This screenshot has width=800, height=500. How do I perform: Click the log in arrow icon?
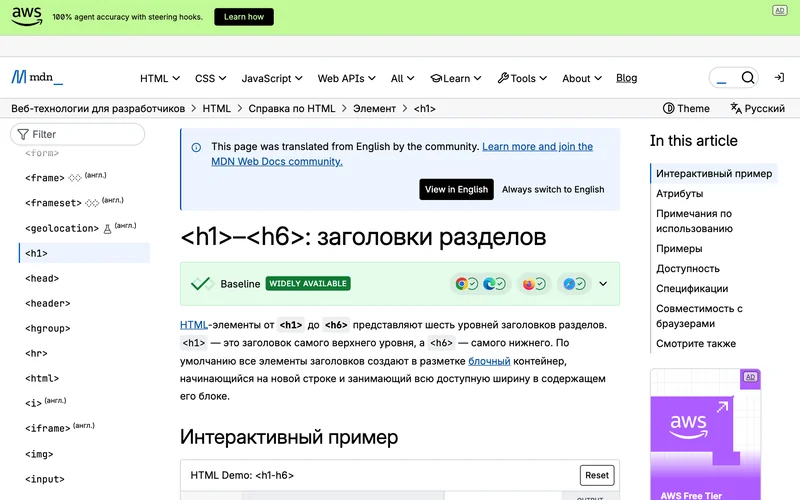[x=779, y=78]
